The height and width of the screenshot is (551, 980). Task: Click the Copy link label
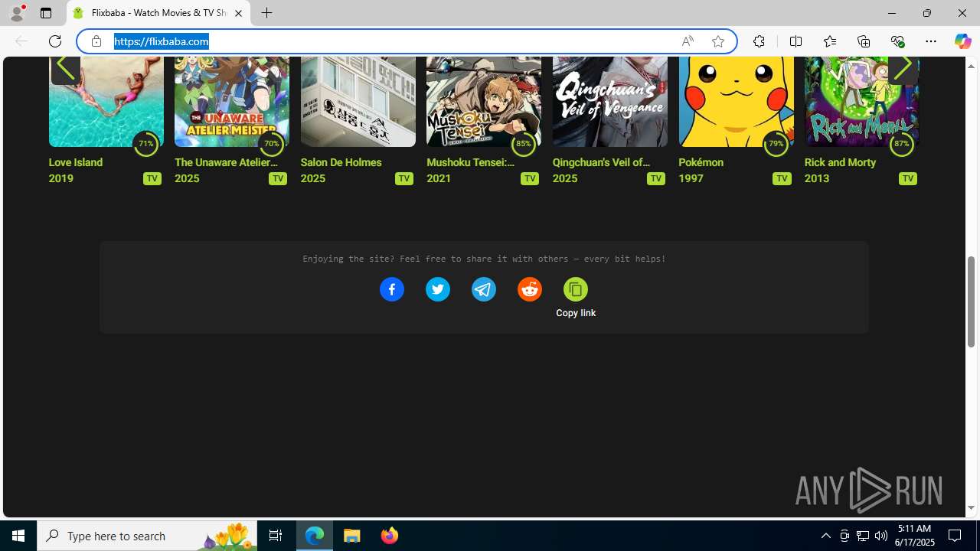click(x=576, y=313)
